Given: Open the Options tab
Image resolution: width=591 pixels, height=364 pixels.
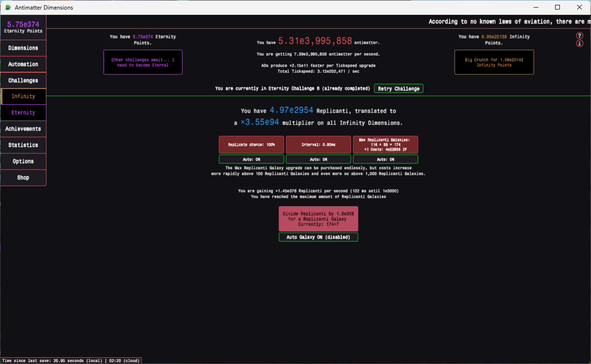Looking at the screenshot, I should (23, 161).
